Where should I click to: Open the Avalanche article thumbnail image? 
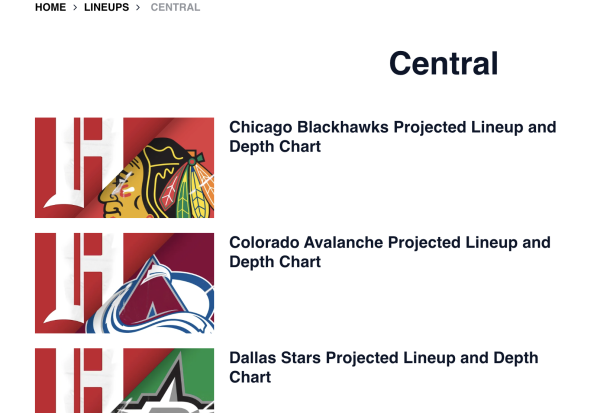pyautogui.click(x=124, y=283)
